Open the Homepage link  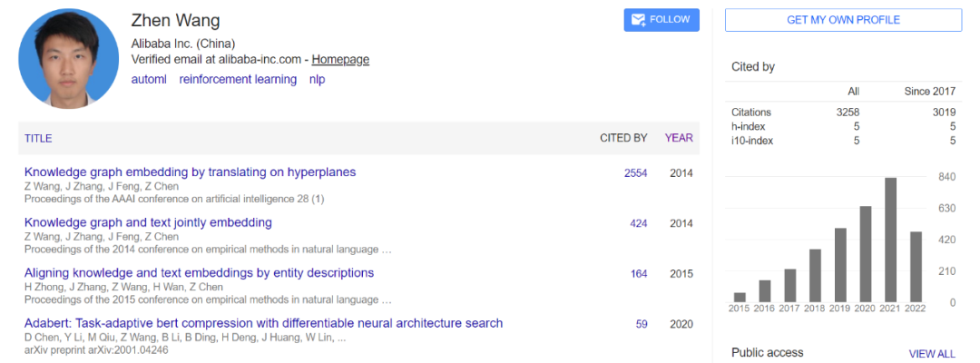340,60
